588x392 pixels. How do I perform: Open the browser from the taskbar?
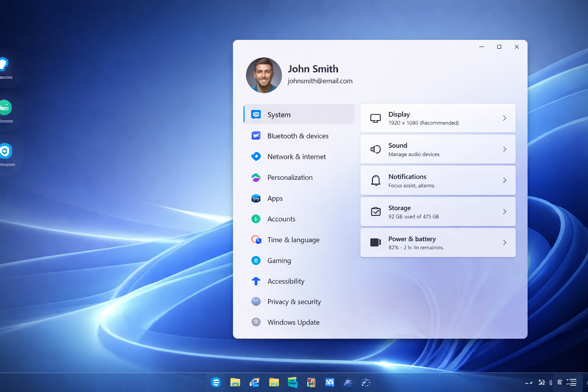pos(254,382)
